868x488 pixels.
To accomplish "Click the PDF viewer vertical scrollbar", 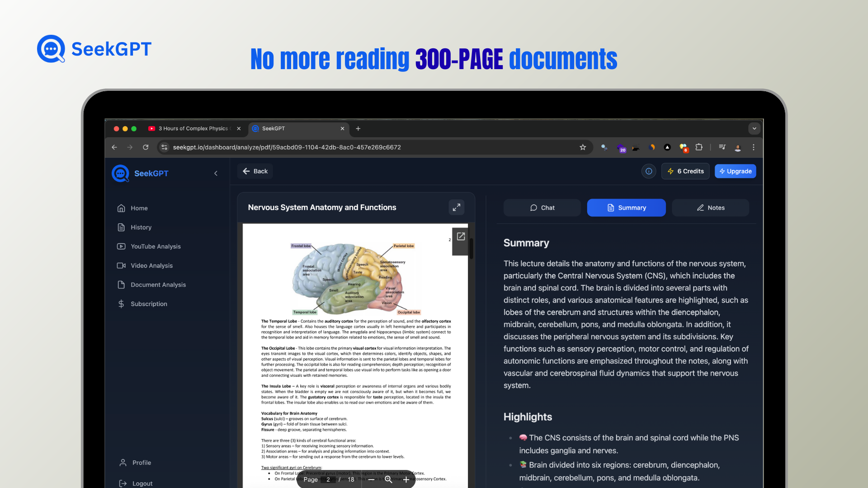I will pos(471,248).
